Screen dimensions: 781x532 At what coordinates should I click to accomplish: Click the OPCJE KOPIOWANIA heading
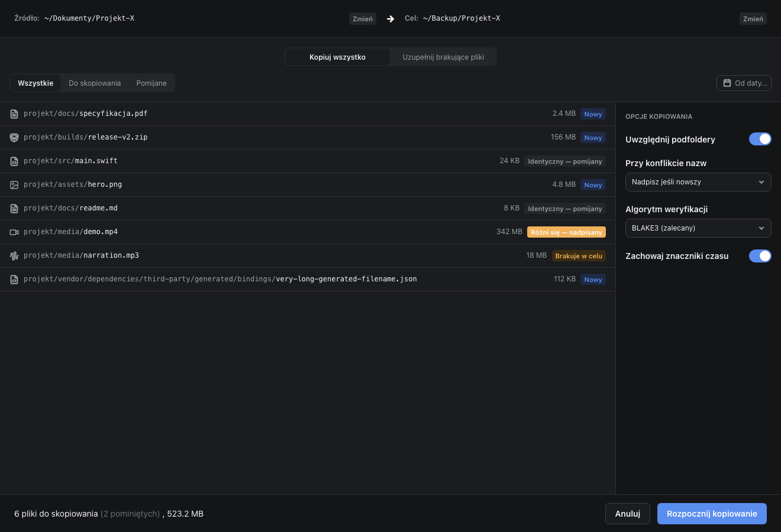659,116
